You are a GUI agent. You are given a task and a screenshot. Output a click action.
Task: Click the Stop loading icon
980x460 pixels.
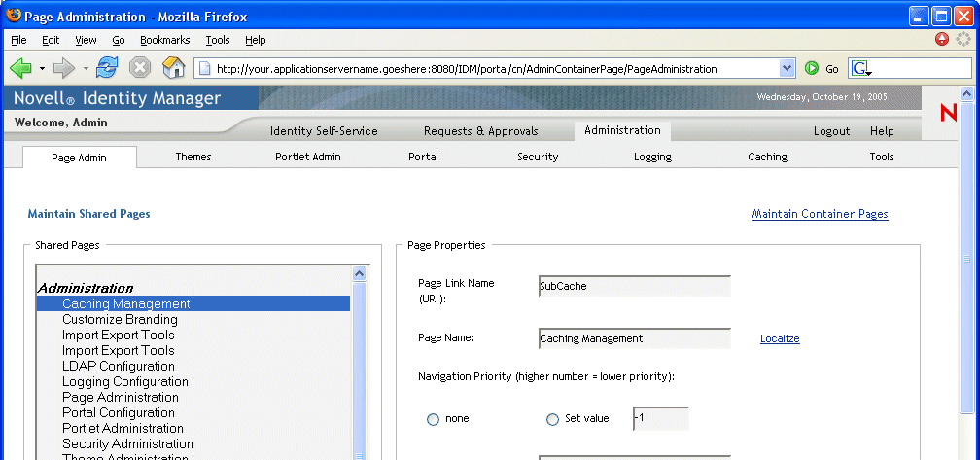click(140, 68)
